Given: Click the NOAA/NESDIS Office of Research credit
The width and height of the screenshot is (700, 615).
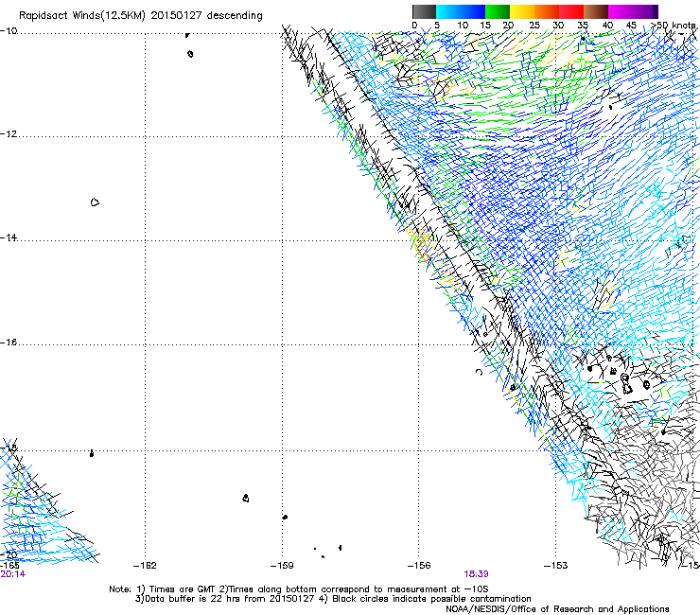Looking at the screenshot, I should pyautogui.click(x=557, y=609).
